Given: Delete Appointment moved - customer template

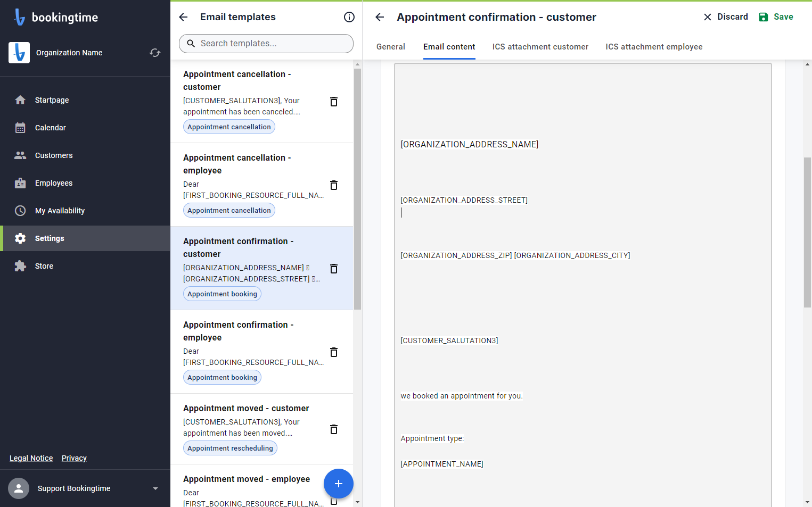Looking at the screenshot, I should [334, 429].
